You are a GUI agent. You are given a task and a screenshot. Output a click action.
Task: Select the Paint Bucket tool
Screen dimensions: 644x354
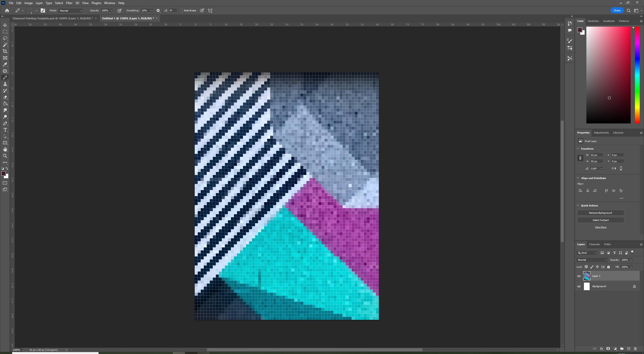(x=5, y=104)
